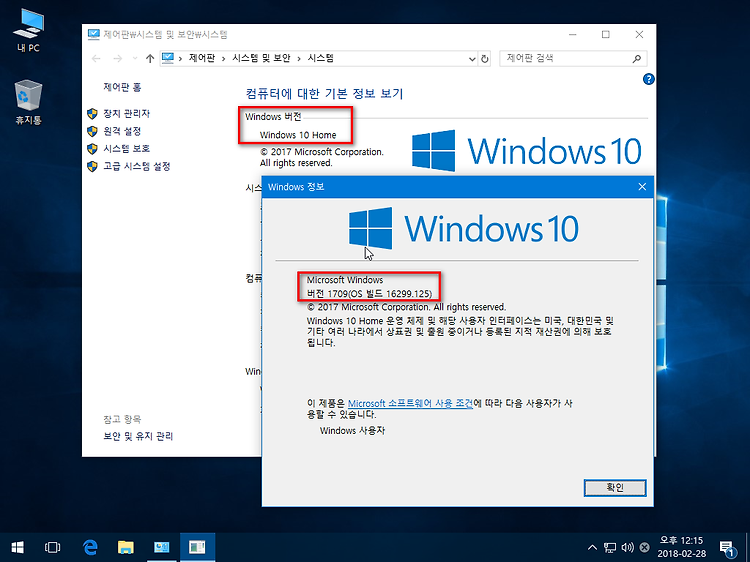Open the 휴지통 recycle bin icon

point(28,102)
